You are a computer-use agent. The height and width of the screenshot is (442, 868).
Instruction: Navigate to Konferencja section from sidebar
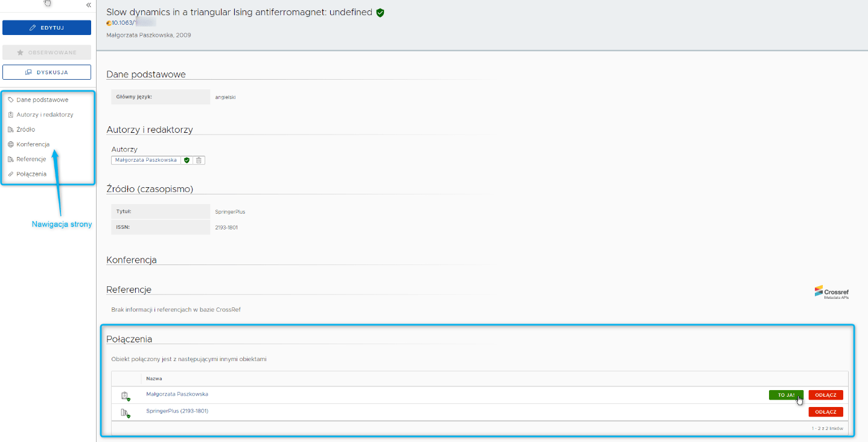coord(33,144)
